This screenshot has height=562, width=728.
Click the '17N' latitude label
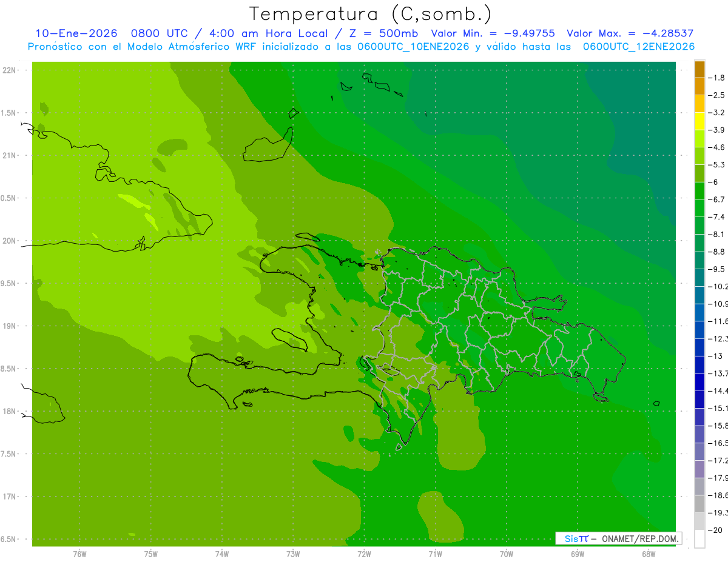click(9, 497)
